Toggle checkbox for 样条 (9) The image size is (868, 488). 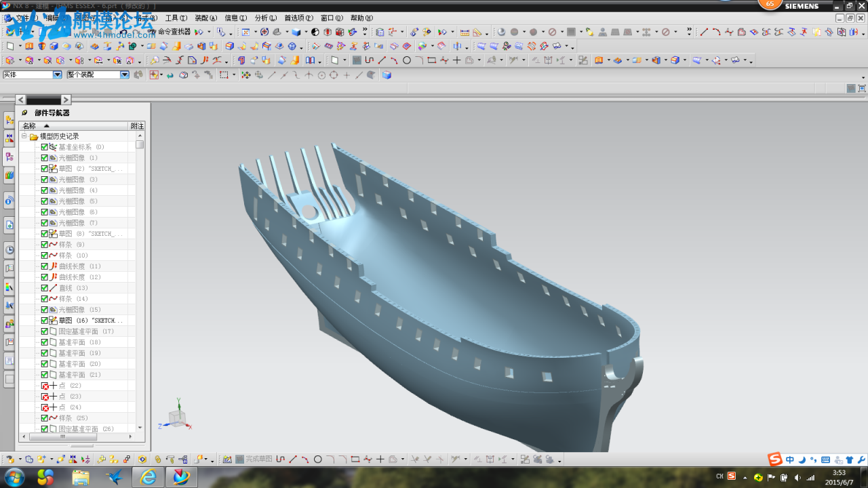tap(44, 245)
